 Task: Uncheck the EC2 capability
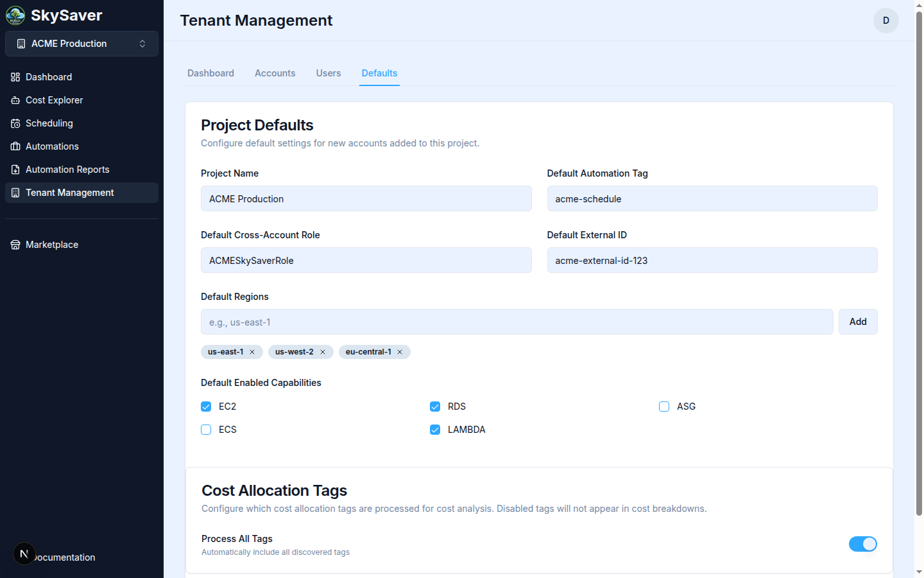pos(206,406)
